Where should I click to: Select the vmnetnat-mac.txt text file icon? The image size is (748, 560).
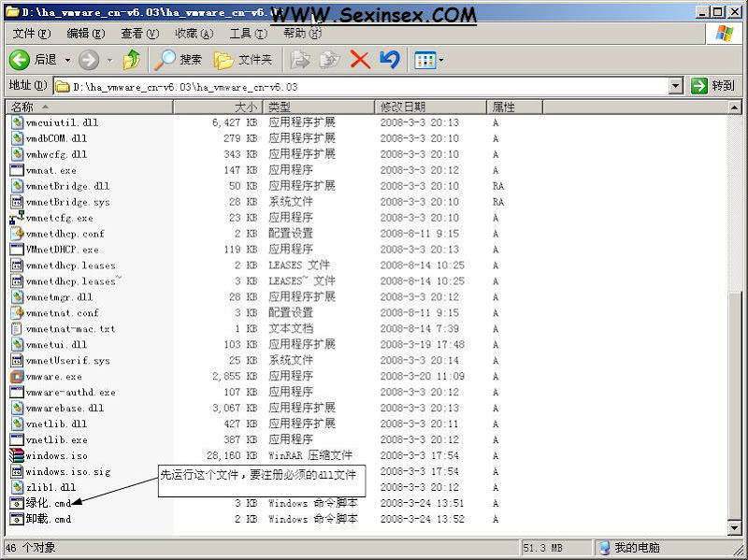click(x=17, y=329)
